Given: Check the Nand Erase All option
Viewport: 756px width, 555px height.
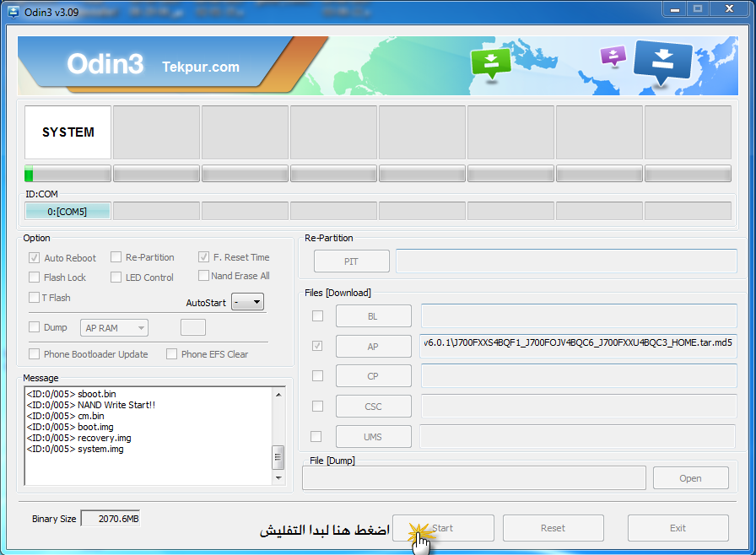Looking at the screenshot, I should click(203, 276).
